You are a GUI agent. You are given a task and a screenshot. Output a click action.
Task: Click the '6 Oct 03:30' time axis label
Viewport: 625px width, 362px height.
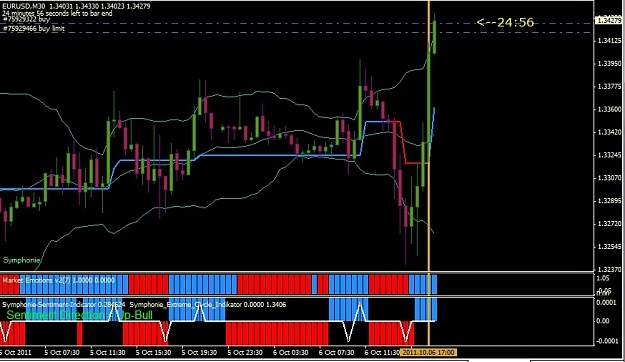291,353
